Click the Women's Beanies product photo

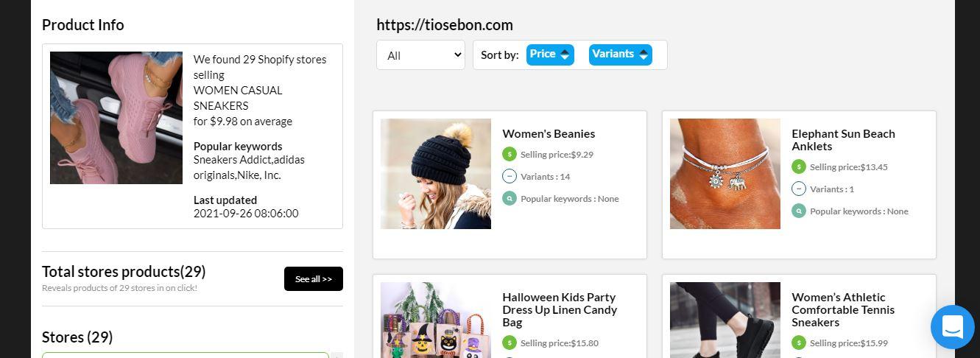click(x=436, y=174)
